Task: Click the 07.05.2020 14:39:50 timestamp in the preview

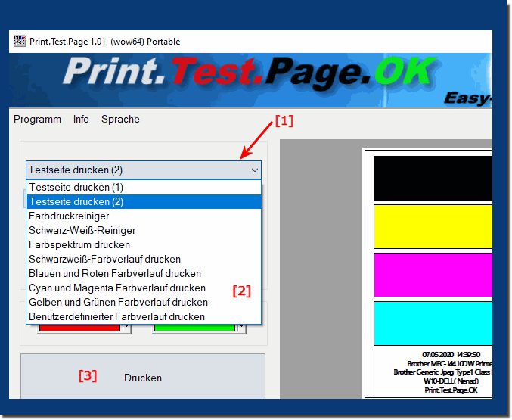Action: [x=451, y=355]
